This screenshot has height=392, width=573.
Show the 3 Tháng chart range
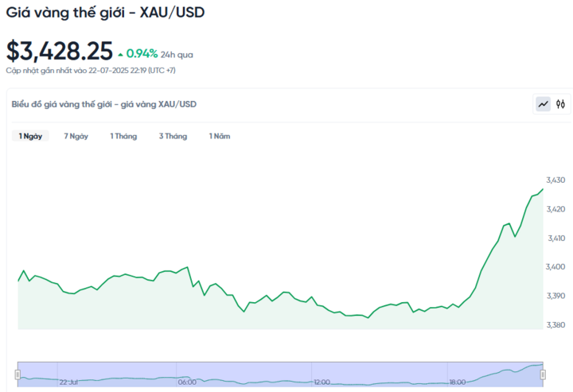click(x=173, y=136)
